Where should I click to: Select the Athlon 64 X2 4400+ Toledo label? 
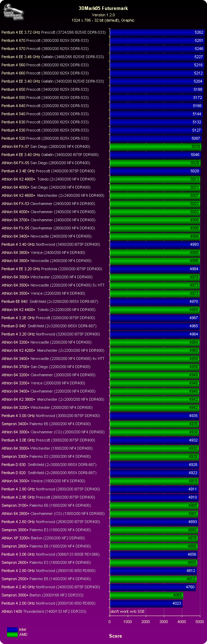pos(48,310)
